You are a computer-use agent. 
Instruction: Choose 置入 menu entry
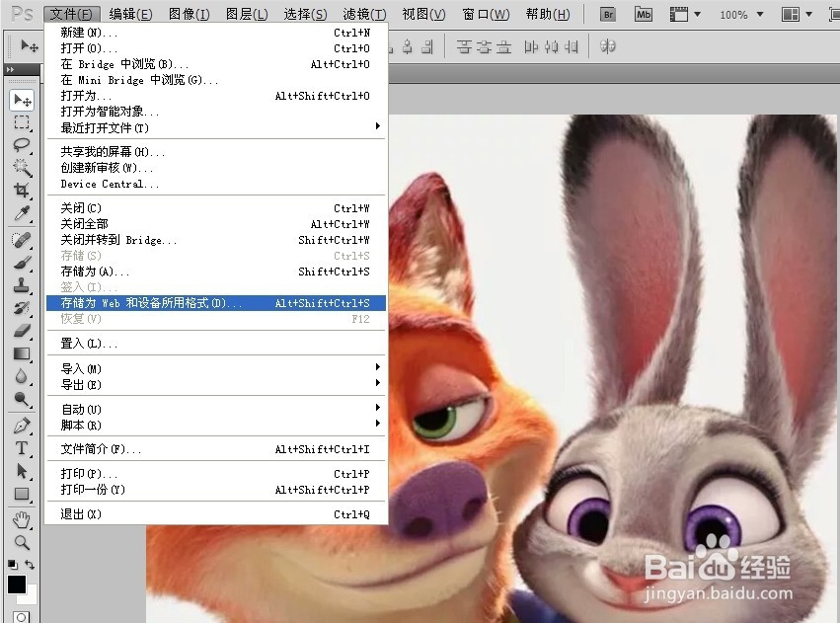pos(215,344)
